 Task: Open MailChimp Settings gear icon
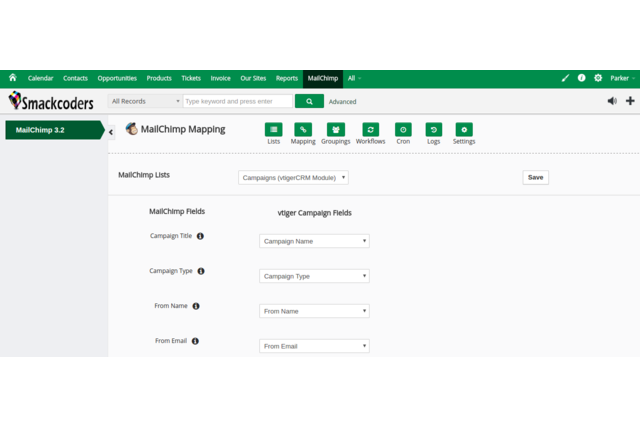(464, 130)
